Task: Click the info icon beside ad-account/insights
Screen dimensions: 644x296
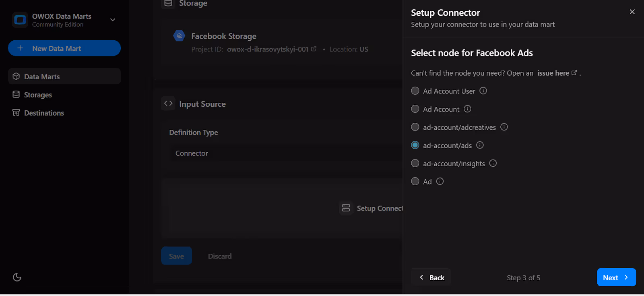Action: [x=493, y=164]
